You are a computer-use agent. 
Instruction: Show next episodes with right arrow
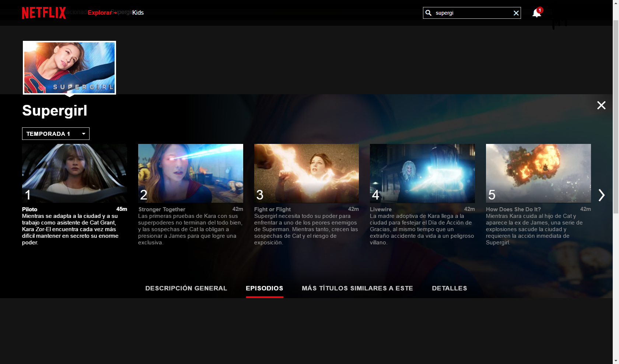pyautogui.click(x=601, y=195)
